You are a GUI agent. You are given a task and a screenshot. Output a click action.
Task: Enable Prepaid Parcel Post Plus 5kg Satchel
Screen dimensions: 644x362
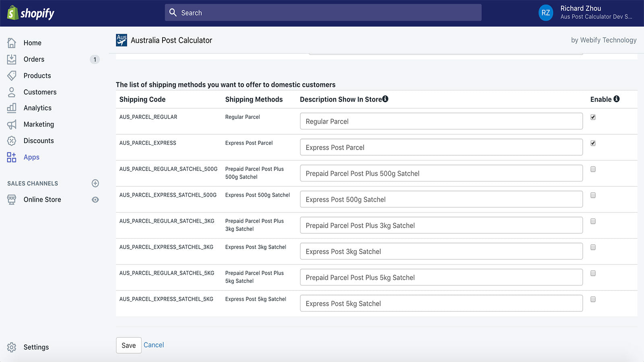[x=593, y=273]
